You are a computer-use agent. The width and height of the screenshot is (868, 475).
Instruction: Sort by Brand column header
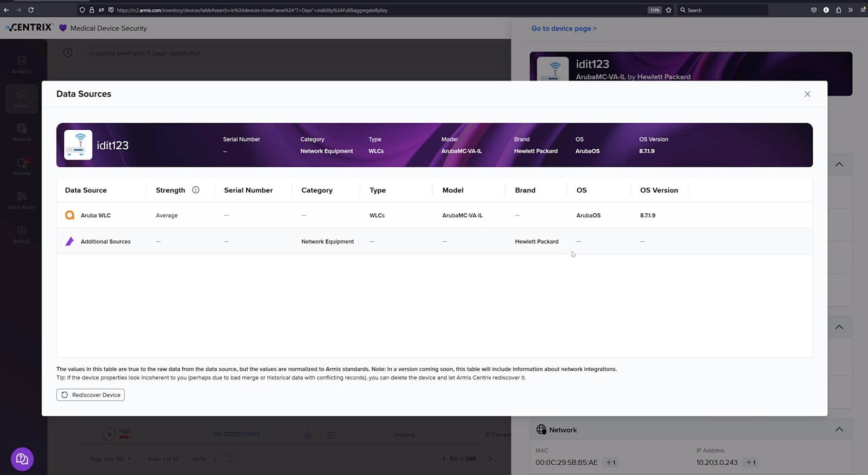pyautogui.click(x=525, y=190)
